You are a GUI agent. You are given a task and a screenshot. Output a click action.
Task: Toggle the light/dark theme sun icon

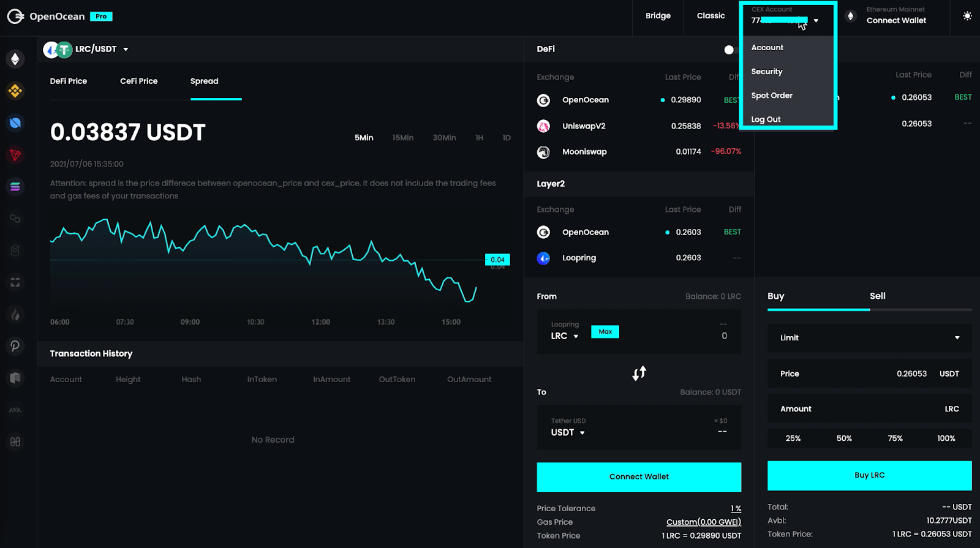tap(967, 16)
